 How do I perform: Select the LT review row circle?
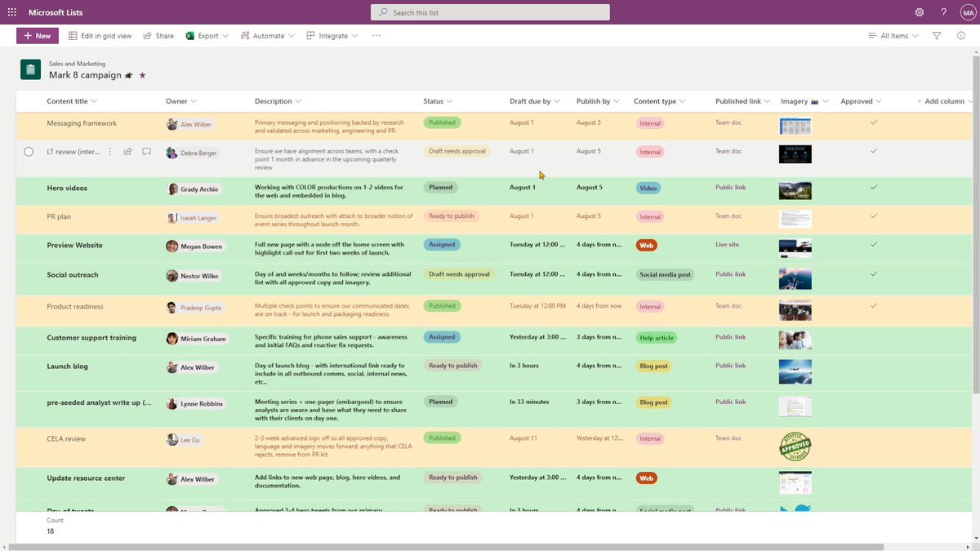click(29, 152)
